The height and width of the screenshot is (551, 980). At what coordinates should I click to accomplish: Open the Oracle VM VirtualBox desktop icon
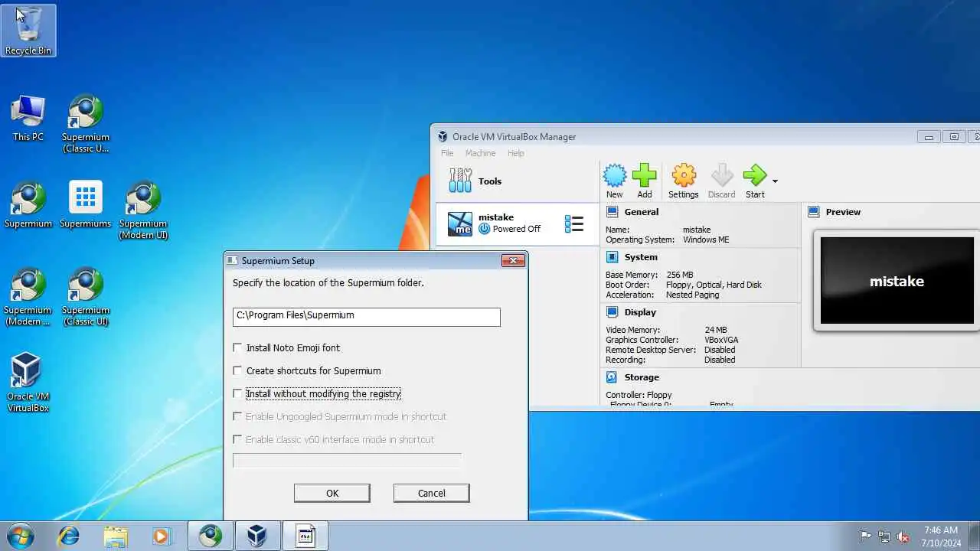[x=28, y=383]
